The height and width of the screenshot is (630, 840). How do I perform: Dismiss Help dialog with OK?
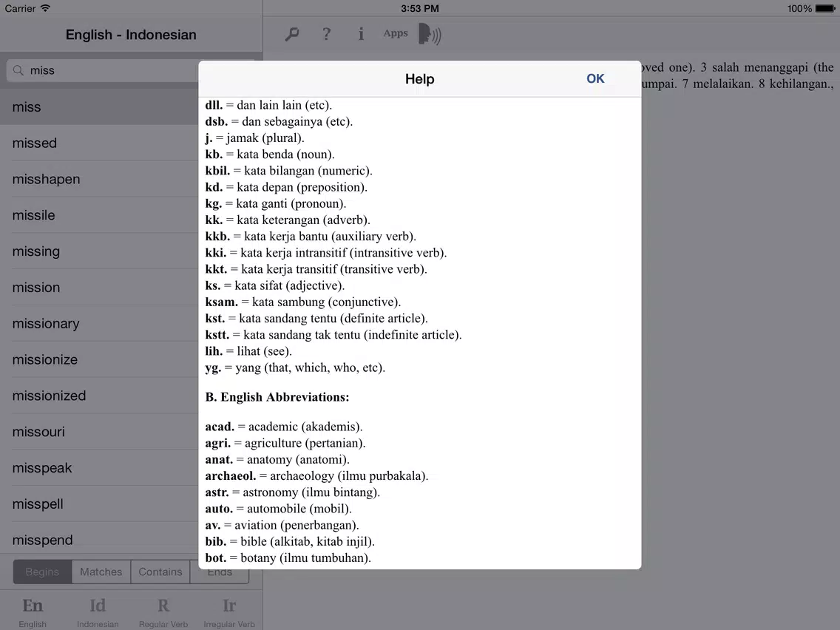click(x=595, y=78)
